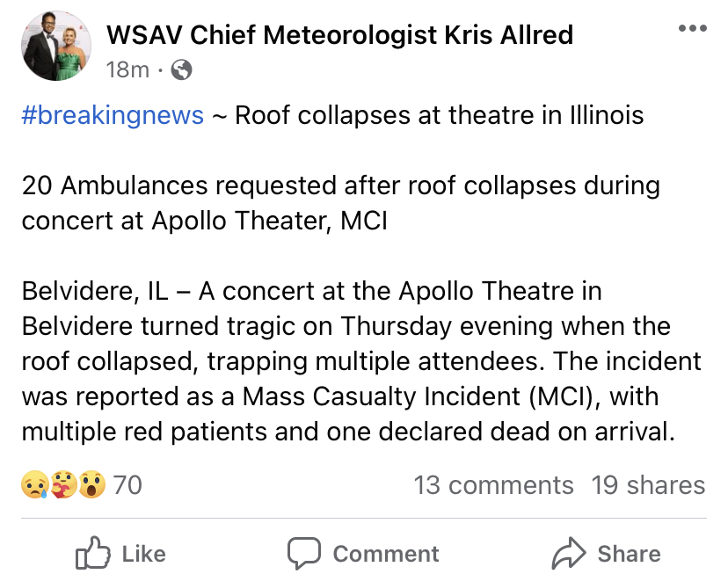Click the sad face reaction emoji
728x574 pixels.
(x=35, y=485)
